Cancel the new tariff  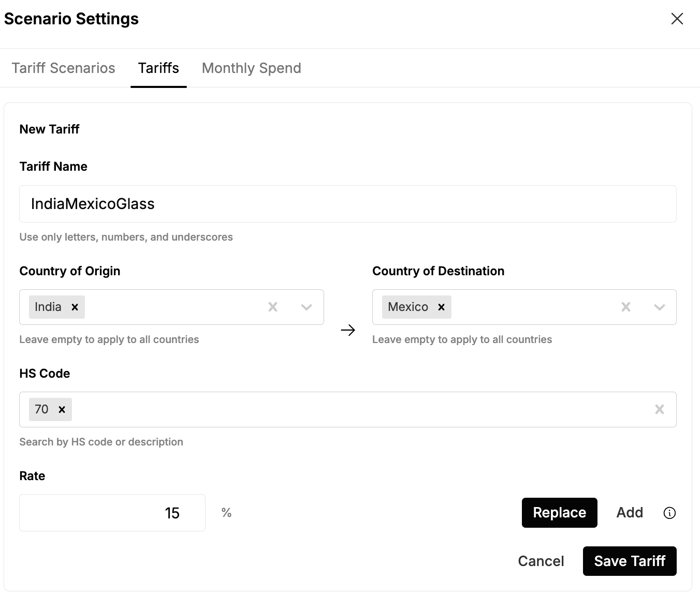[541, 561]
